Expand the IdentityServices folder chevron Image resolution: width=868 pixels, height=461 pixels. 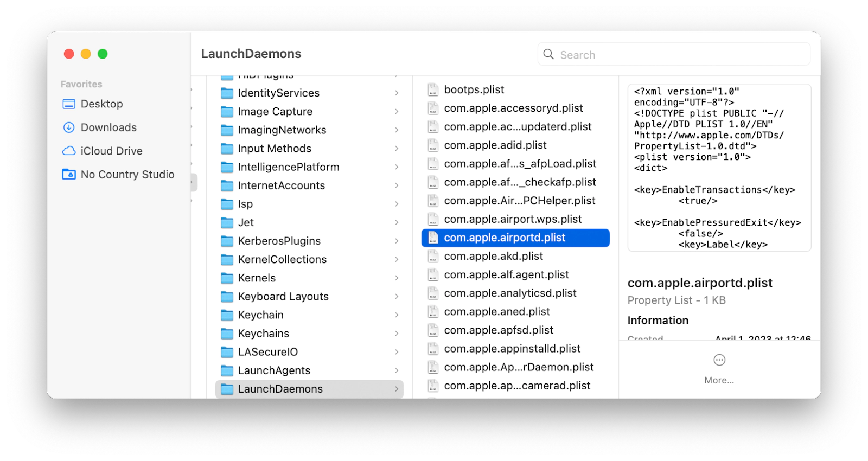(x=397, y=93)
